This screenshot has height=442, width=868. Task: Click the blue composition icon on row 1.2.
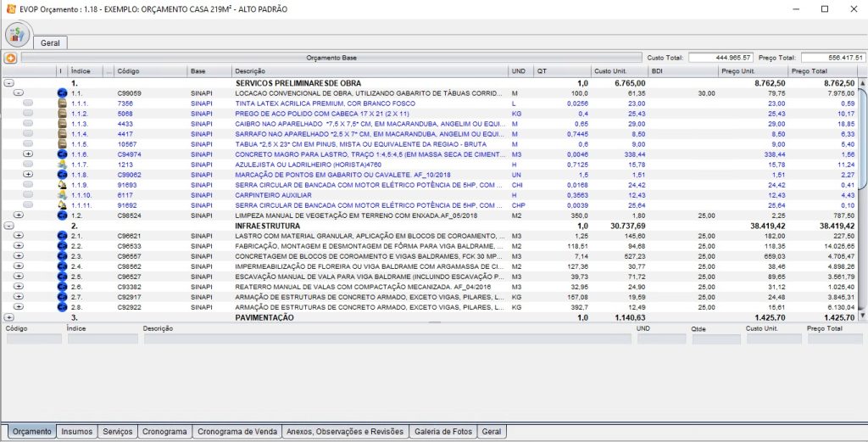click(61, 215)
